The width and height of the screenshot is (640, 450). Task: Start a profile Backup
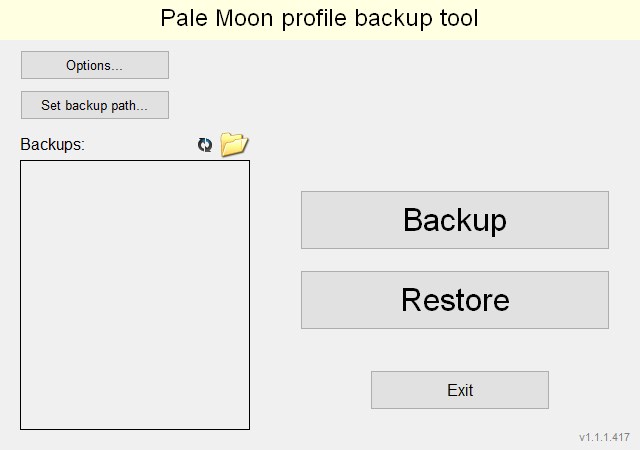tap(455, 220)
